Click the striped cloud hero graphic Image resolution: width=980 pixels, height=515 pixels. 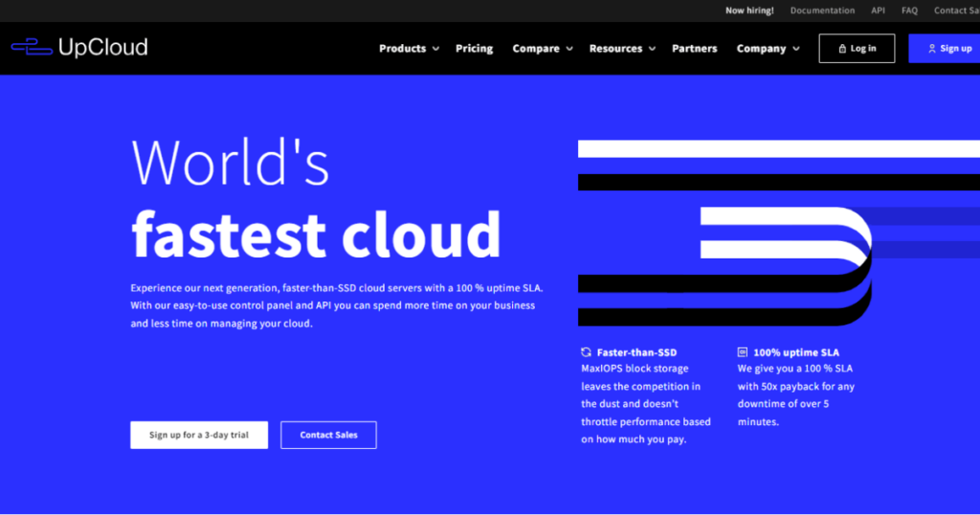779,234
